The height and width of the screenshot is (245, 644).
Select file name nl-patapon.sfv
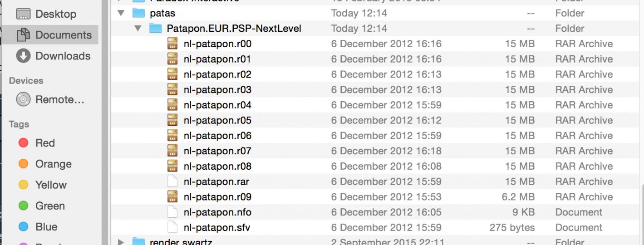217,227
